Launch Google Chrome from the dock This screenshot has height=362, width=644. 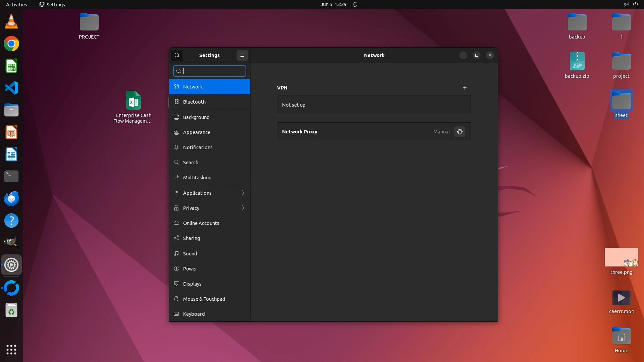11,44
